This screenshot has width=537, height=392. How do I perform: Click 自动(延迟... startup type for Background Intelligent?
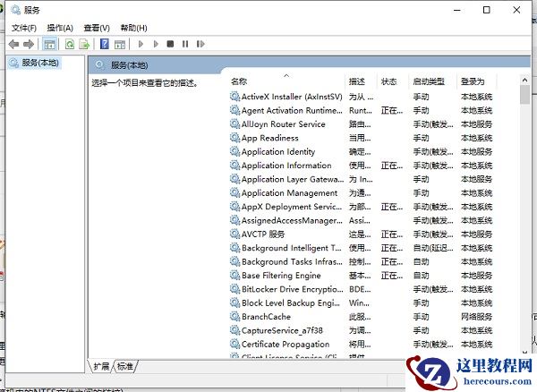tap(433, 248)
